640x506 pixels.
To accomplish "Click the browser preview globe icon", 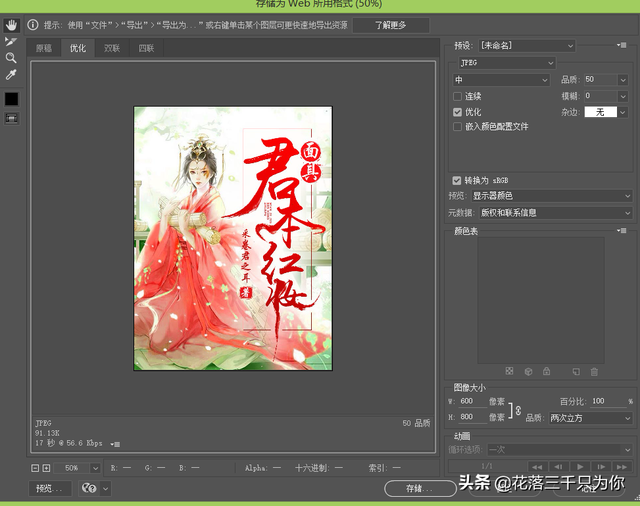I will [89, 488].
